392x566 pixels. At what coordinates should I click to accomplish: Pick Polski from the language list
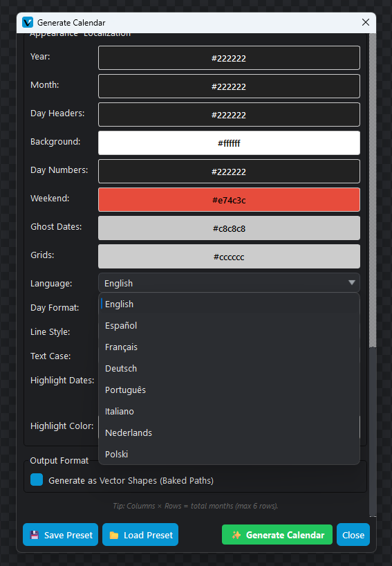tap(229, 454)
